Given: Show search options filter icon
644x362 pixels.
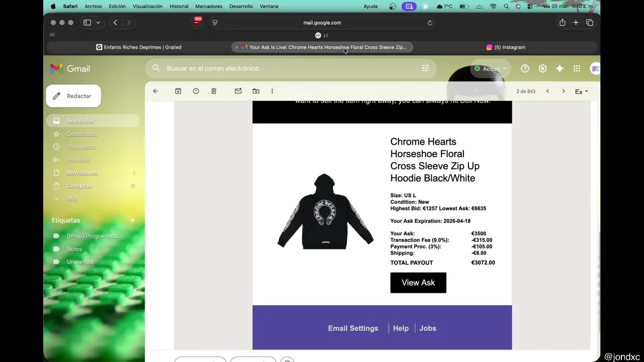Looking at the screenshot, I should tap(426, 68).
